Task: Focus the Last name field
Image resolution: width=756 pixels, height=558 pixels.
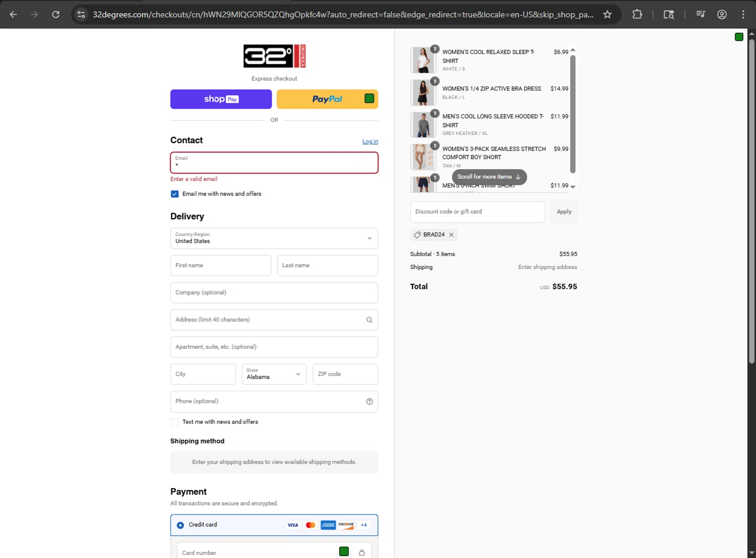Action: (x=328, y=266)
